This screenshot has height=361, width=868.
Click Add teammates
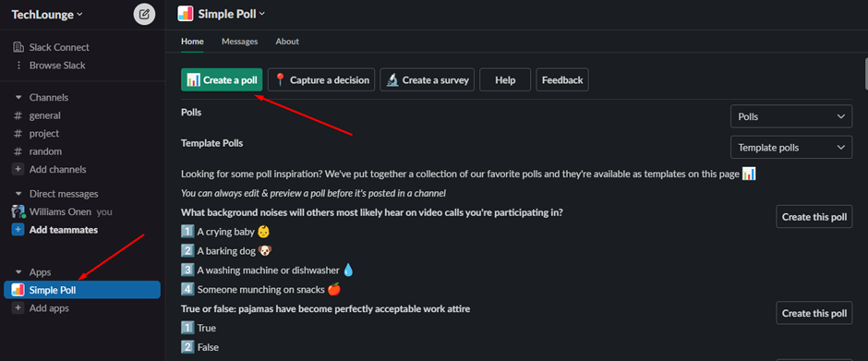64,230
